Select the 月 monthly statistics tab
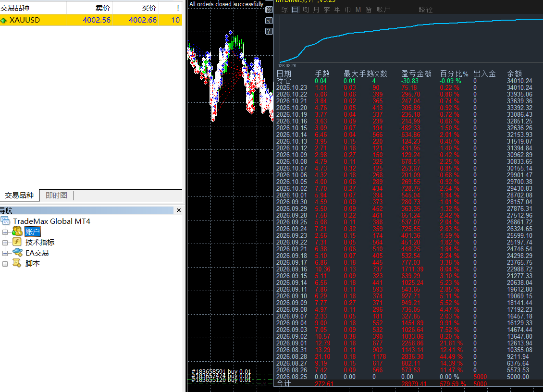The image size is (543, 392). coord(316,10)
